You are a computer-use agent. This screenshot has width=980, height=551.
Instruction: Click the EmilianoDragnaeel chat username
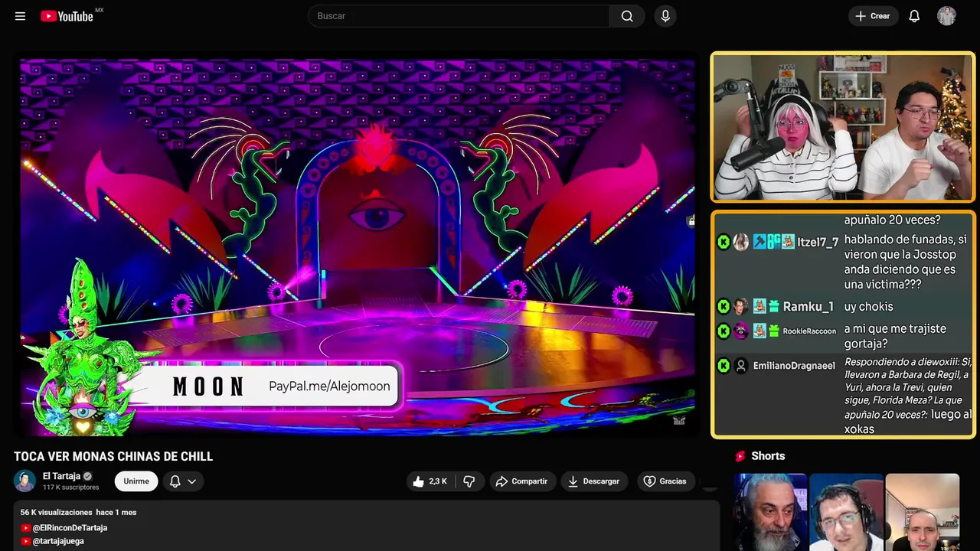click(x=794, y=366)
